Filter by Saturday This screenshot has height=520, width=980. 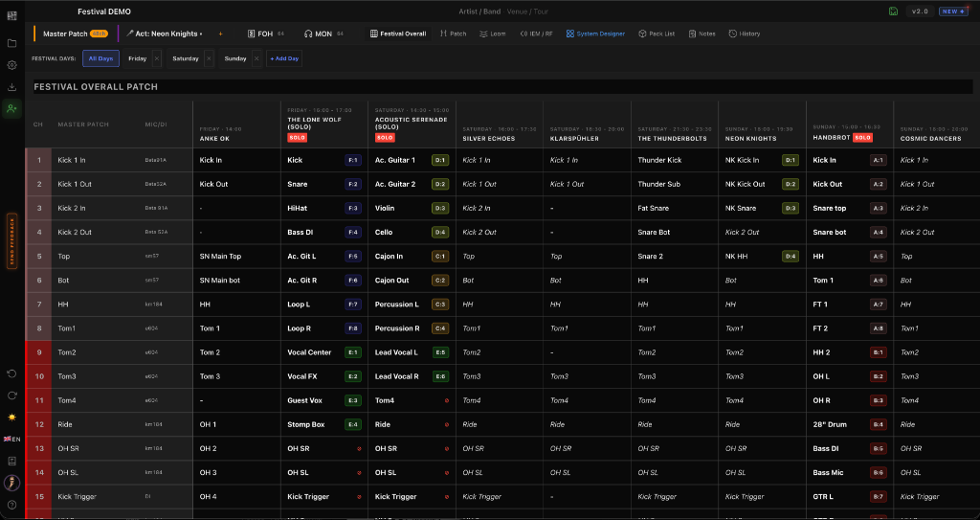(x=186, y=58)
